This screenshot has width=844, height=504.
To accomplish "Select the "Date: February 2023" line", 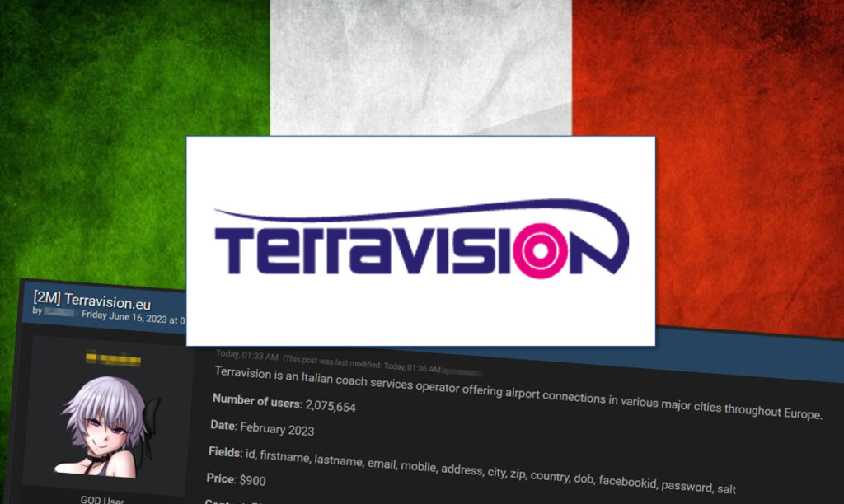I will click(264, 427).
